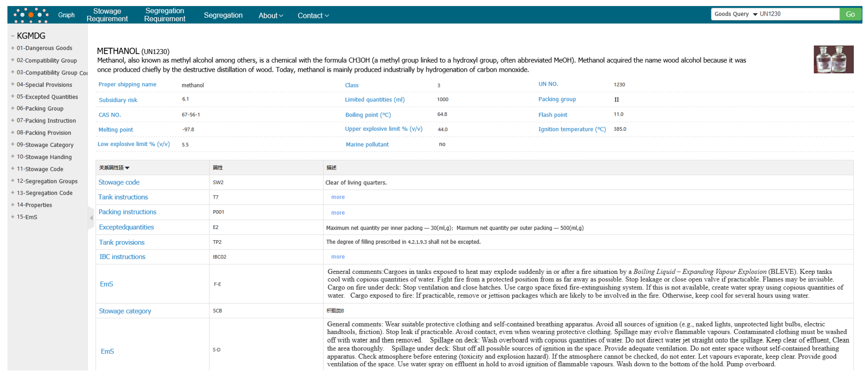
Task: Click more link for IBC instructions
Action: [x=338, y=257]
